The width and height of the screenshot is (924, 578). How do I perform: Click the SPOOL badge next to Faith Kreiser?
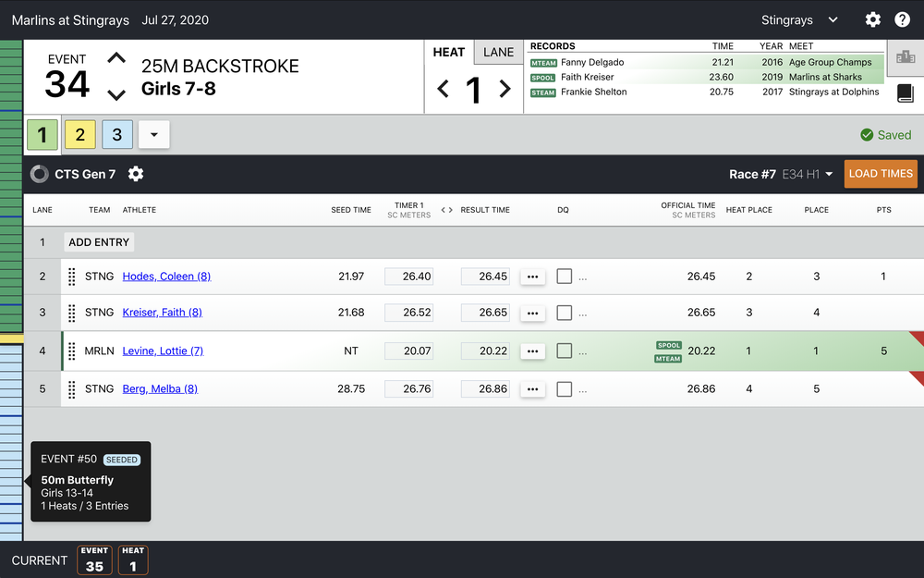[x=542, y=78]
